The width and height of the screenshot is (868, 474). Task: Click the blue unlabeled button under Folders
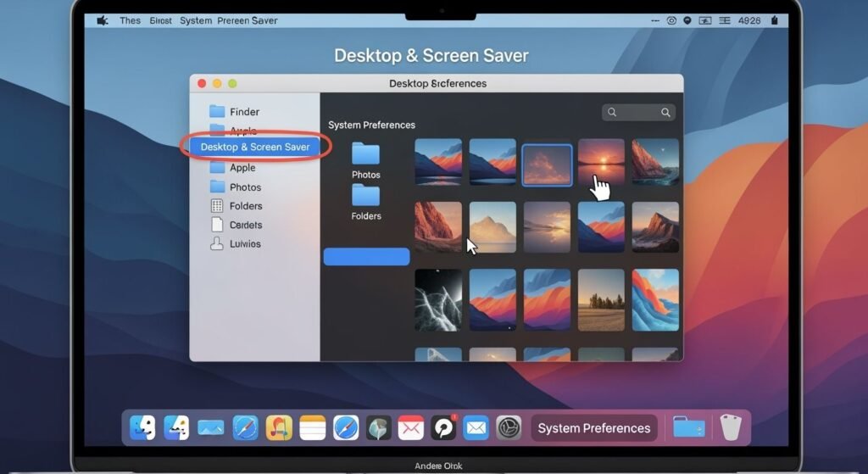(x=366, y=257)
